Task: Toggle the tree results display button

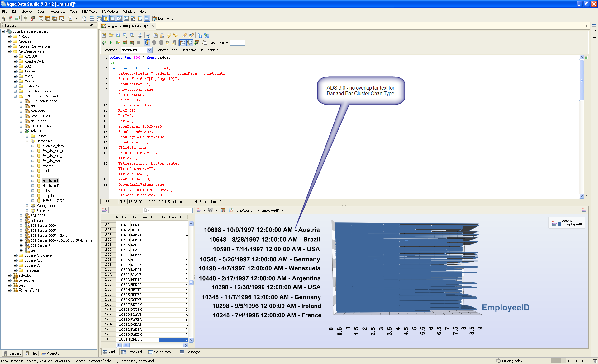Action: (x=189, y=43)
